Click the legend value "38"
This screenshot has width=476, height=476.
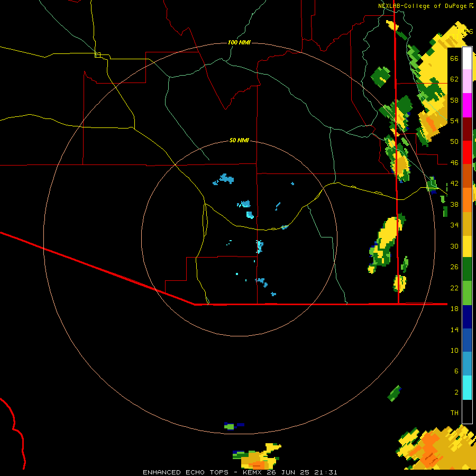(x=454, y=205)
